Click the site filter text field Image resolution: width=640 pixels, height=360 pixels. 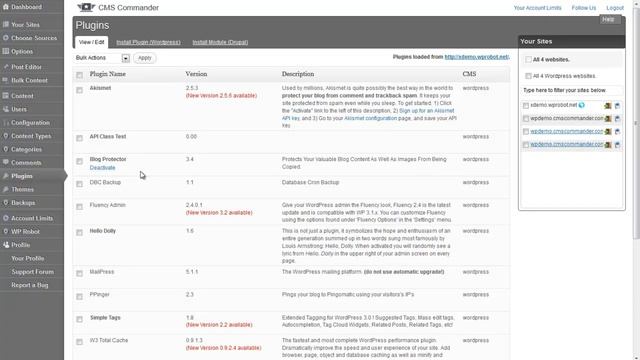coord(571,90)
